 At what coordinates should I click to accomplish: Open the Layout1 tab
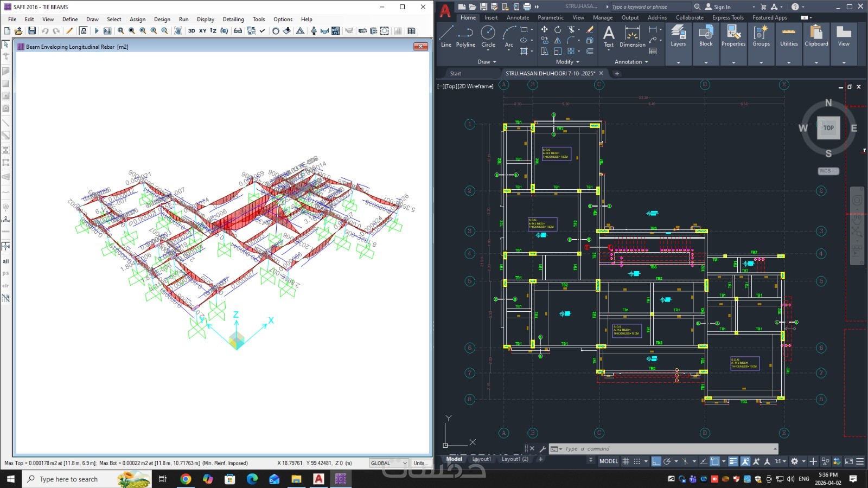[x=481, y=459]
